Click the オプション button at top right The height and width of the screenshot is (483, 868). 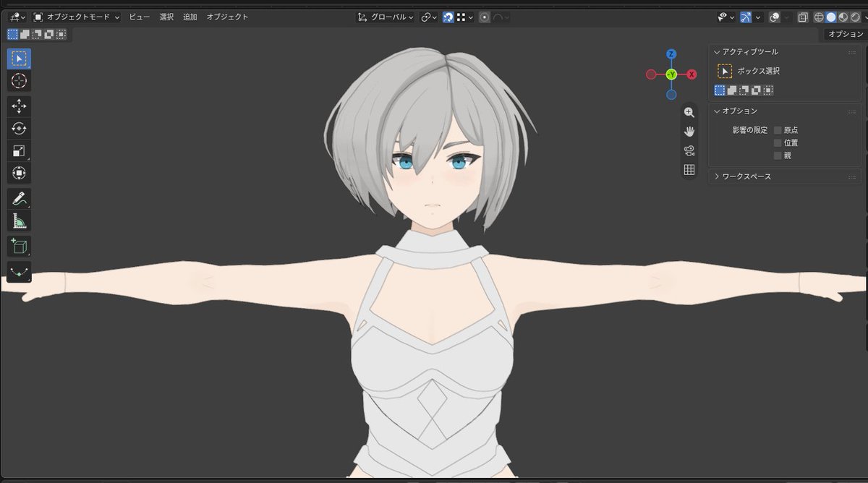(x=845, y=34)
